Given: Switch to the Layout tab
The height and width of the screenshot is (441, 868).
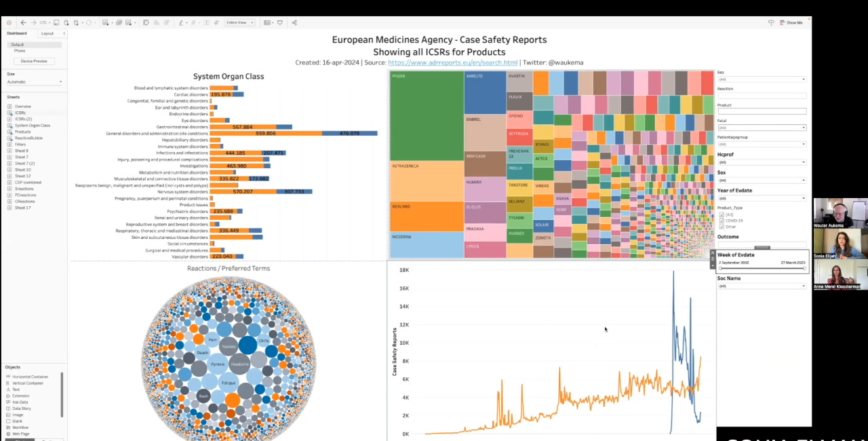Looking at the screenshot, I should click(47, 33).
